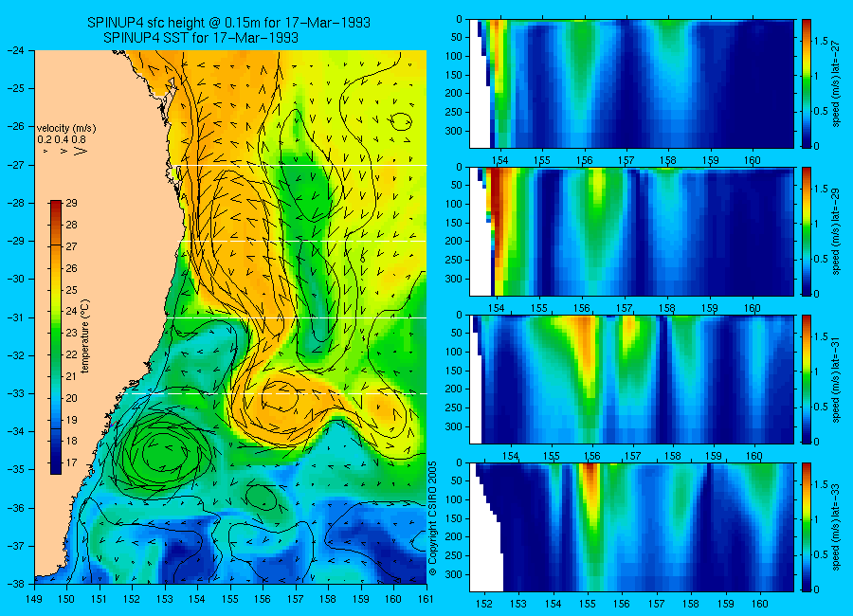Click the center of the circular eddy near 153E, 34.6S
853x616 pixels.
coord(165,454)
